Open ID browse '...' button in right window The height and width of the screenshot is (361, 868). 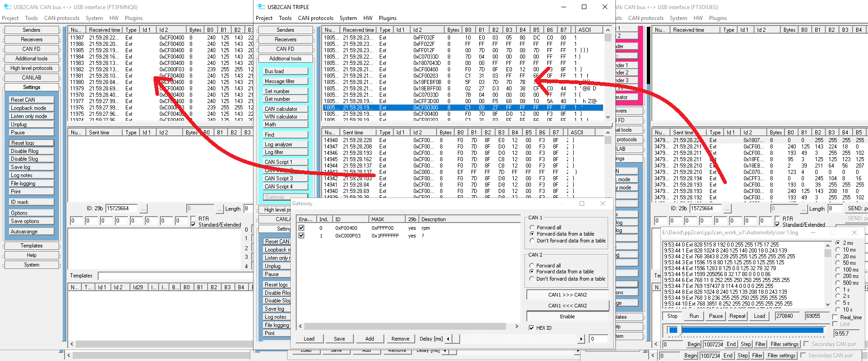728,208
